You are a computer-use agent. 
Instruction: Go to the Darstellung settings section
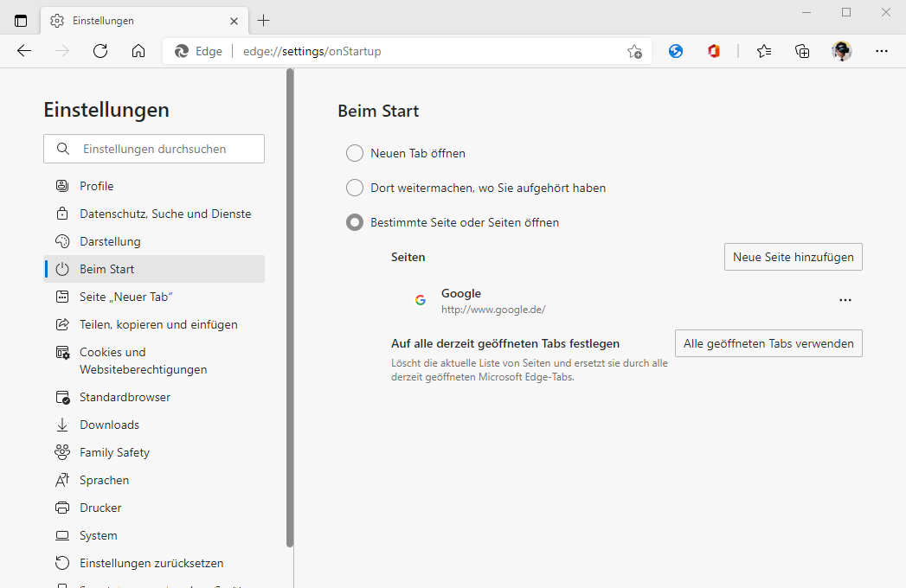pyautogui.click(x=110, y=241)
